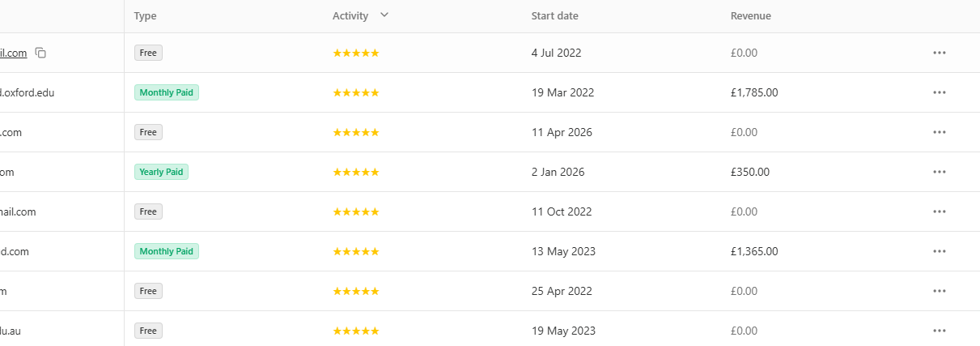Click the star rating in the 13 May 2023 row
980x346 pixels.
tap(356, 251)
